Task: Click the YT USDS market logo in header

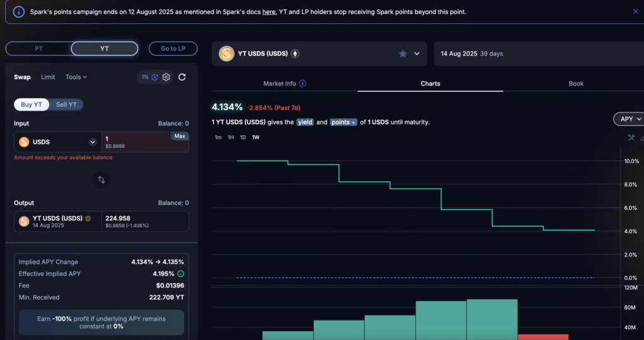Action: pos(226,53)
